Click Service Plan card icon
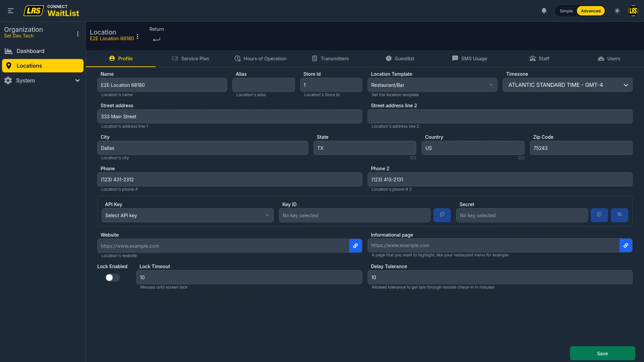Screen dimensions: 644x362 [x=175, y=58]
